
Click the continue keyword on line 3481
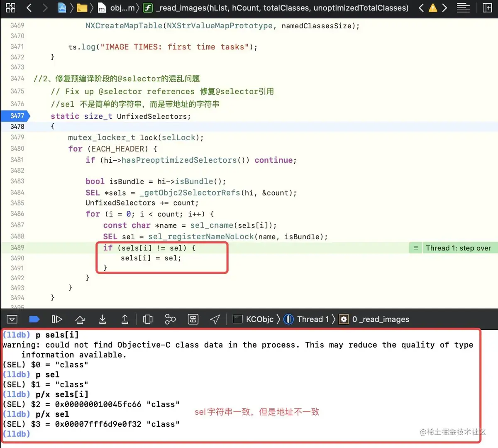tap(273, 160)
